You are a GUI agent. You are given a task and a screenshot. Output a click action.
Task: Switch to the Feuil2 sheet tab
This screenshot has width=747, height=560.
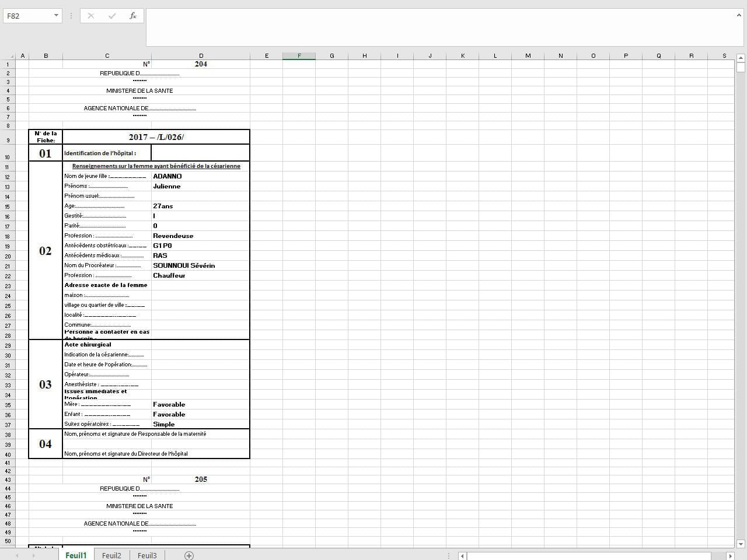coord(111,555)
